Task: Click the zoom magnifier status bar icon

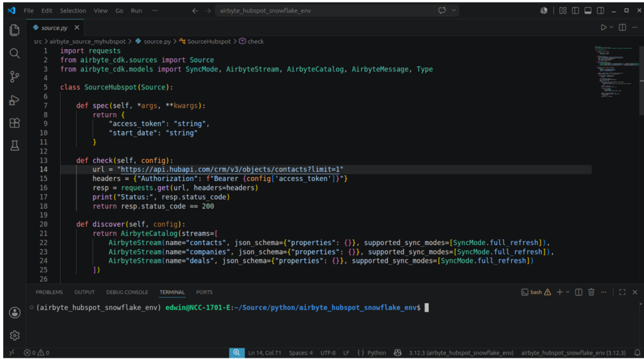Action: pyautogui.click(x=236, y=353)
